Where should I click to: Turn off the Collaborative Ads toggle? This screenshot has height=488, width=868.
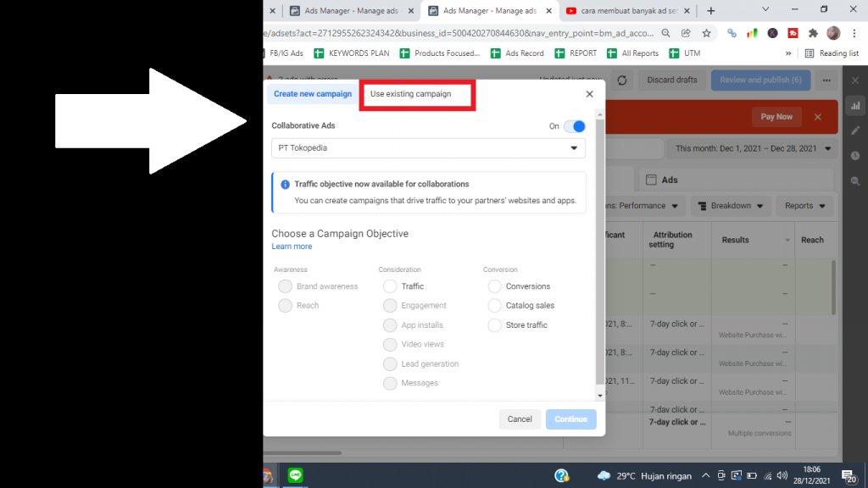574,126
